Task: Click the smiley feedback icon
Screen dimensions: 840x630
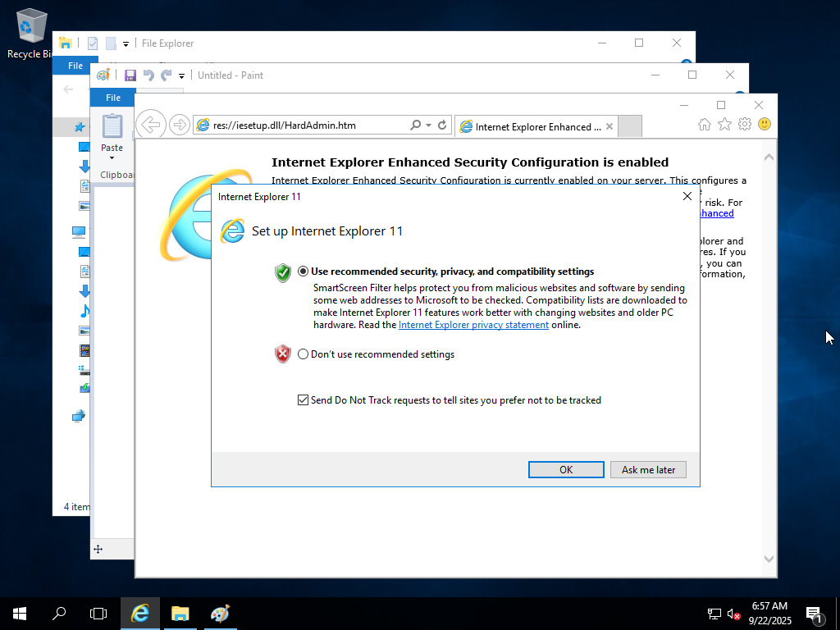Action: click(765, 125)
